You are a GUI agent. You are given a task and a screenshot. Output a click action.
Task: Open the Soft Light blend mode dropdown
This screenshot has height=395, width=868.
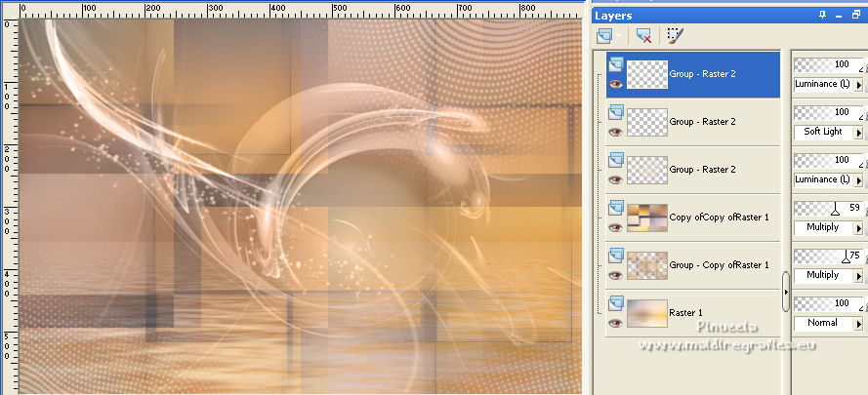tap(859, 133)
